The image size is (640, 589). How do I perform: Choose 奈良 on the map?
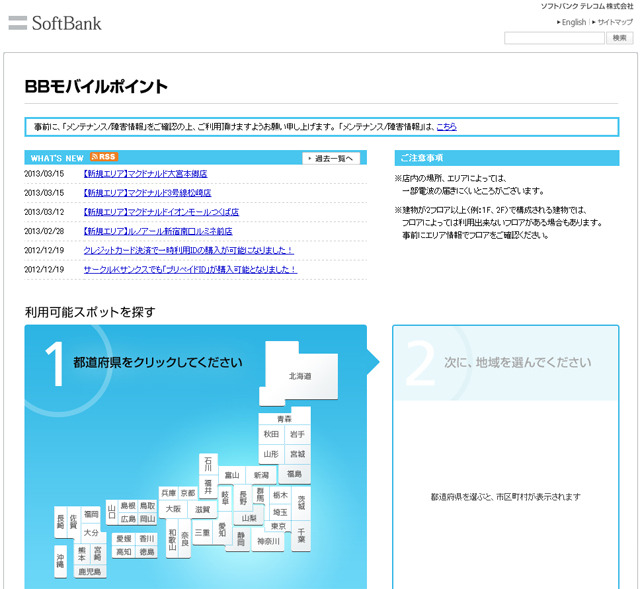point(185,539)
